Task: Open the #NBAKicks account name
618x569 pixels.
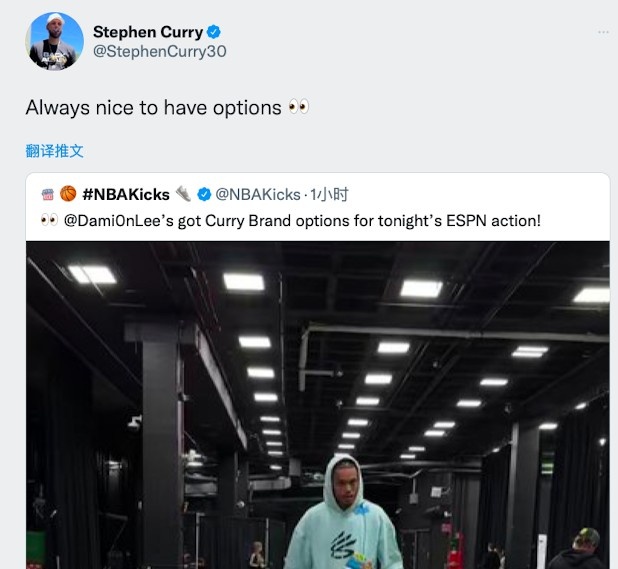Action: click(126, 194)
